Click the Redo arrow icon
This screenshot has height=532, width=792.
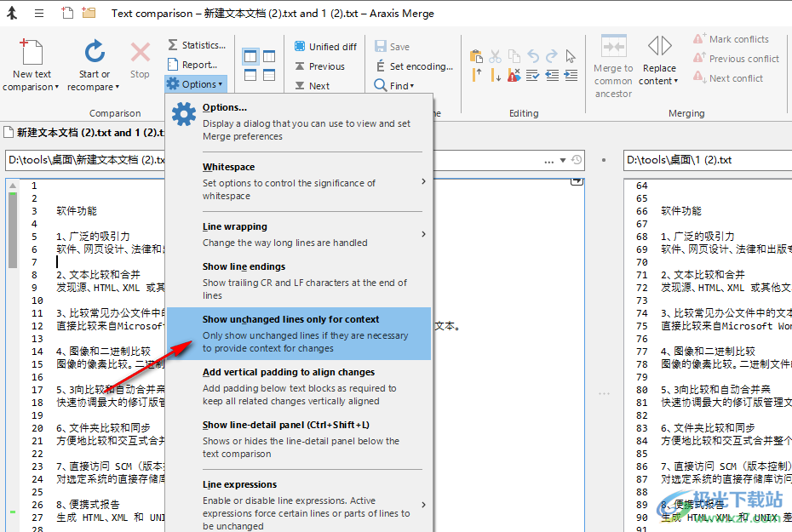pos(552,56)
